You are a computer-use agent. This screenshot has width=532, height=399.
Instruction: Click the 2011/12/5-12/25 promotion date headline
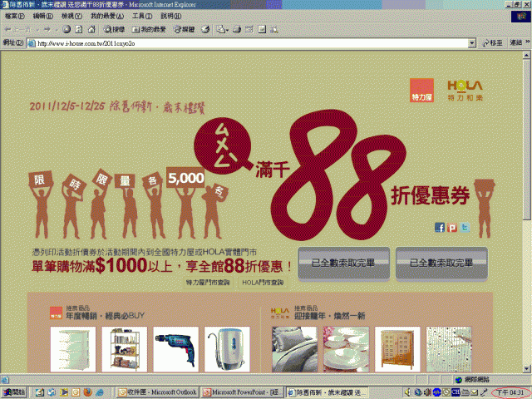pyautogui.click(x=117, y=107)
